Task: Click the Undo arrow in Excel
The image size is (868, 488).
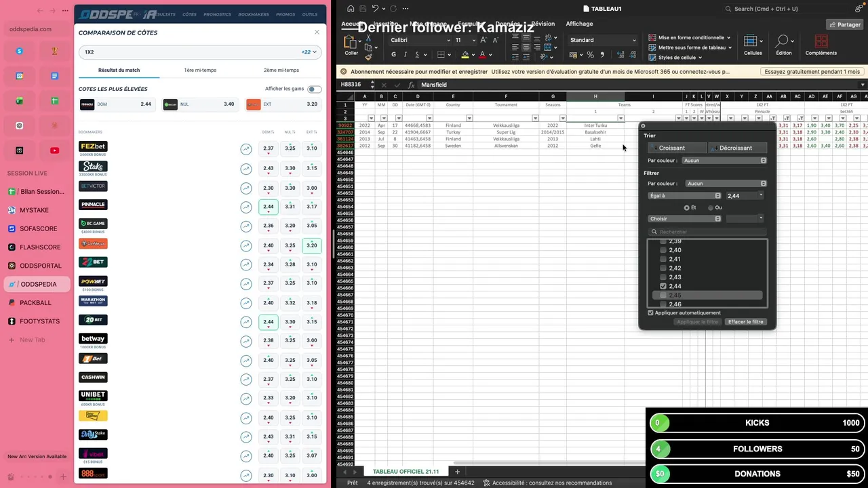Action: tap(375, 9)
